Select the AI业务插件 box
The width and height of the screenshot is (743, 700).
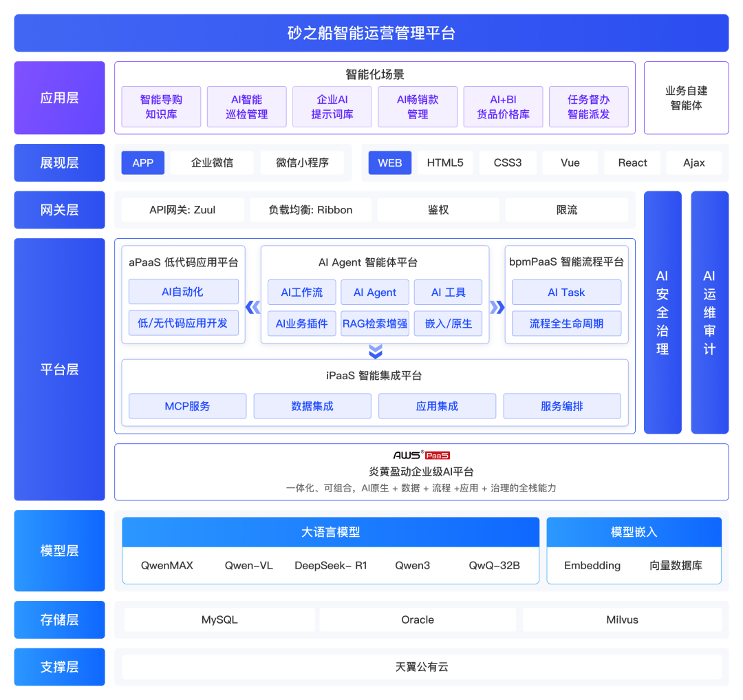pyautogui.click(x=302, y=324)
